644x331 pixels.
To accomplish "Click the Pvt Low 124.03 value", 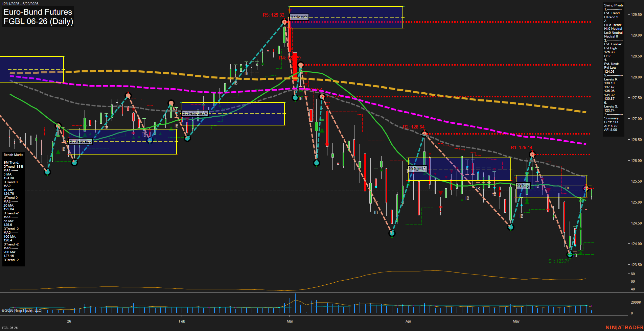I will (x=610, y=70).
